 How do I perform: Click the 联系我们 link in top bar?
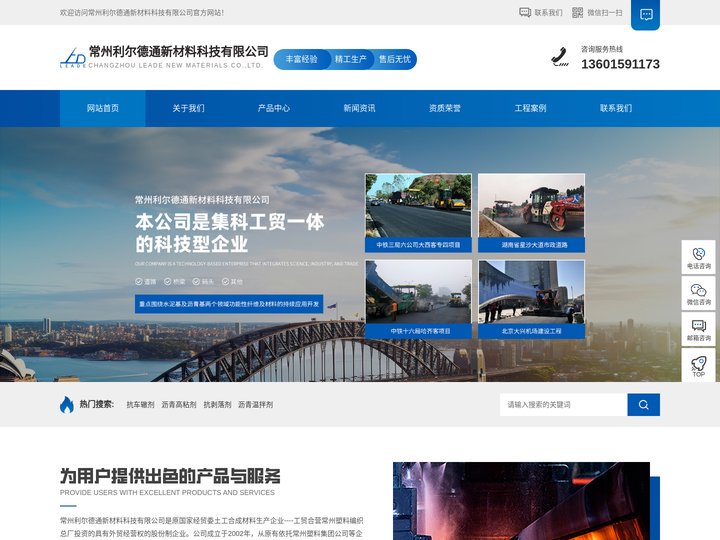click(x=548, y=12)
